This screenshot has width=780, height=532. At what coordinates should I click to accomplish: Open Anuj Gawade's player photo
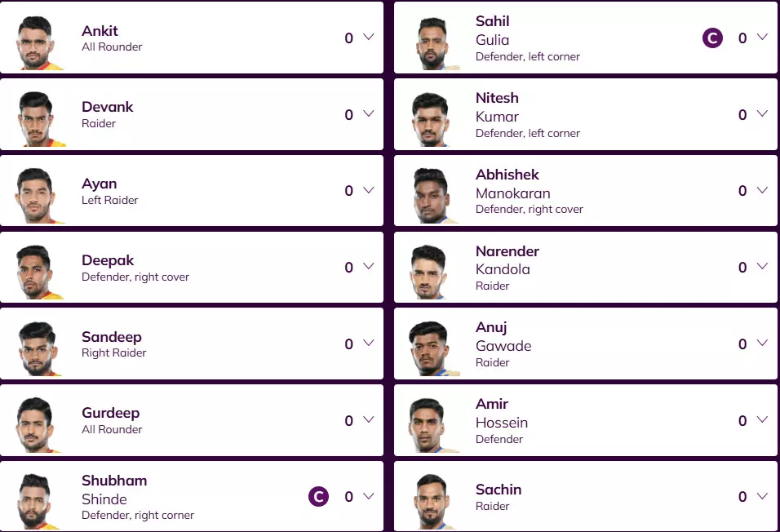(x=431, y=348)
